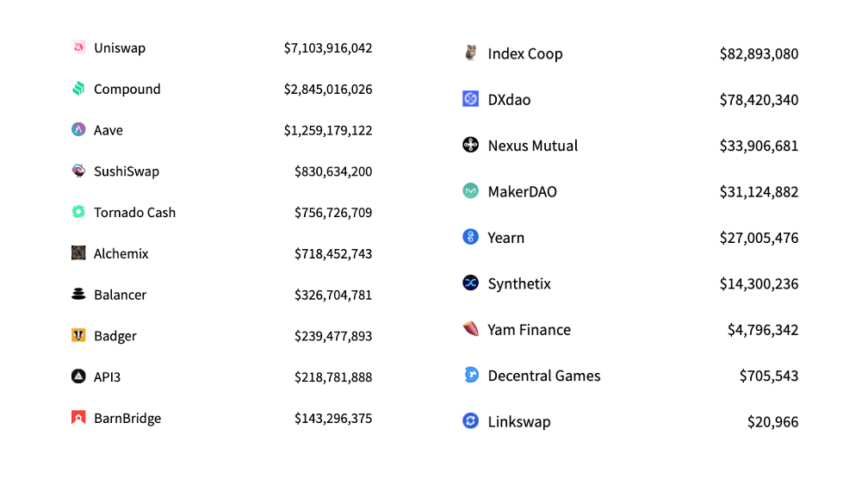Click the Uniswap unicorn icon

point(78,47)
